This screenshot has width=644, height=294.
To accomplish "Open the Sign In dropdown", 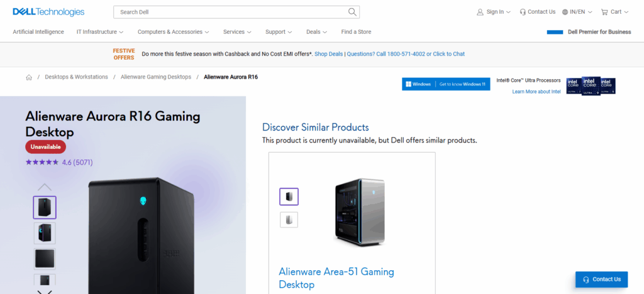I will [x=494, y=12].
